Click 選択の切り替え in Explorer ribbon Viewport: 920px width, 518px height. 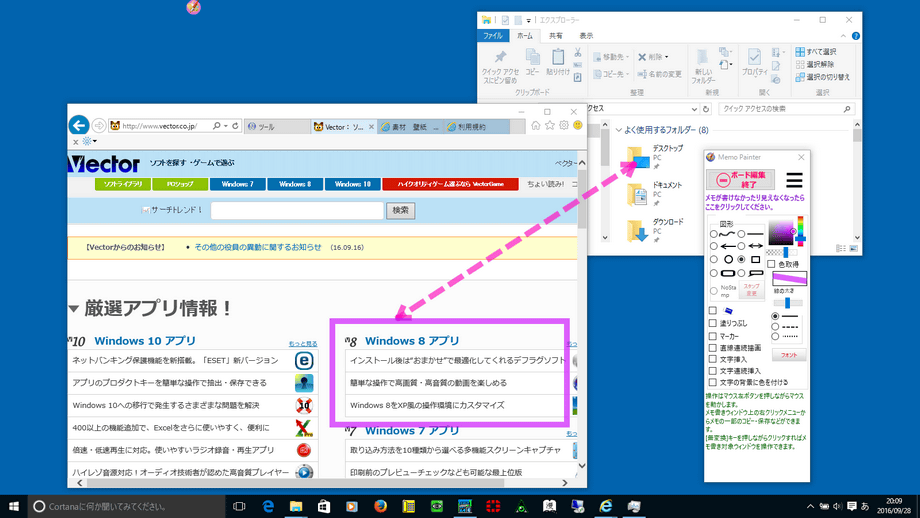(x=823, y=77)
